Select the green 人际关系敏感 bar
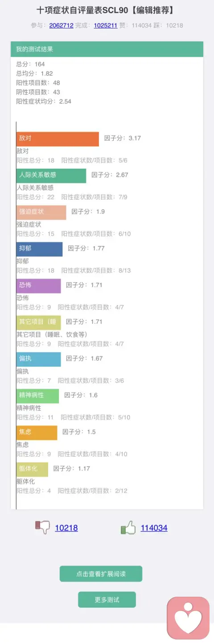 (51, 175)
